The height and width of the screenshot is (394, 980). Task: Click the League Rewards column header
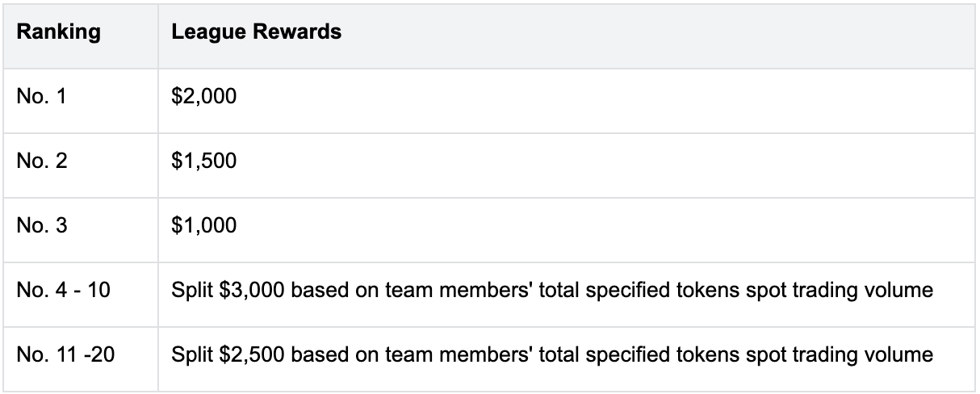pyautogui.click(x=257, y=33)
